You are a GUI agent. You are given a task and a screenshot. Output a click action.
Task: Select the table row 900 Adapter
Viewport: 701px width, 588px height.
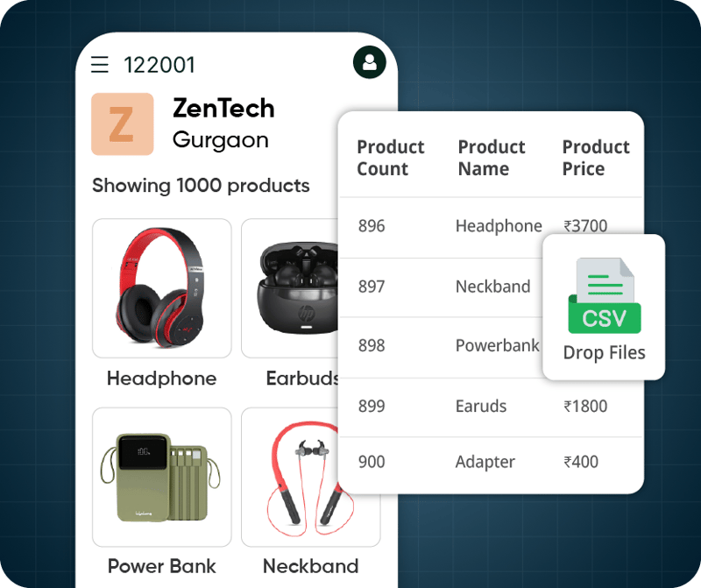tap(491, 463)
